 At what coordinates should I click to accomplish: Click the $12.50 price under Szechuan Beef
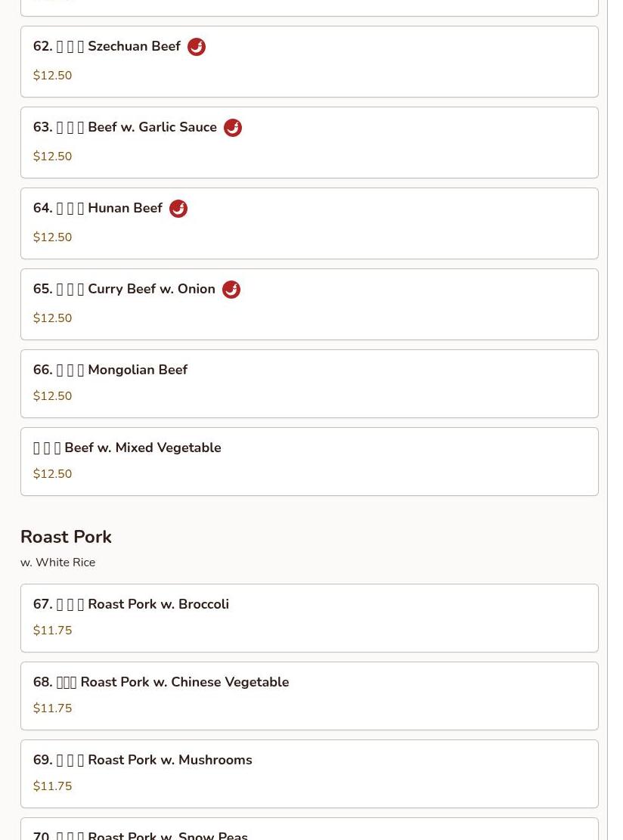52,76
